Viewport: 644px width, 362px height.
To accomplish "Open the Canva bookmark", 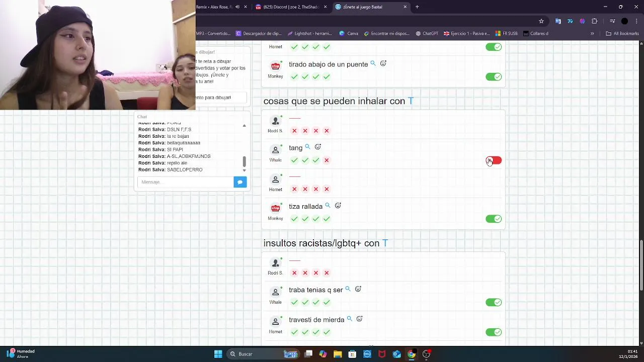I will point(349,34).
